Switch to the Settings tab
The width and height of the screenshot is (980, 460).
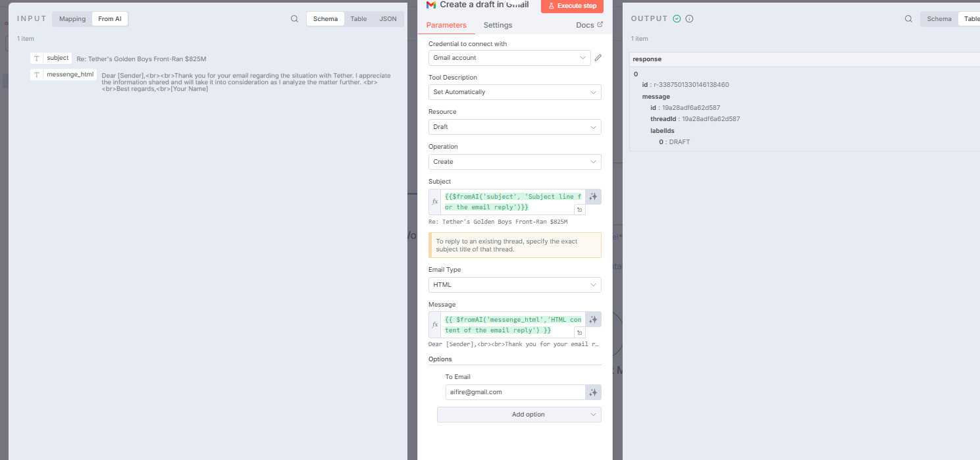(x=498, y=24)
